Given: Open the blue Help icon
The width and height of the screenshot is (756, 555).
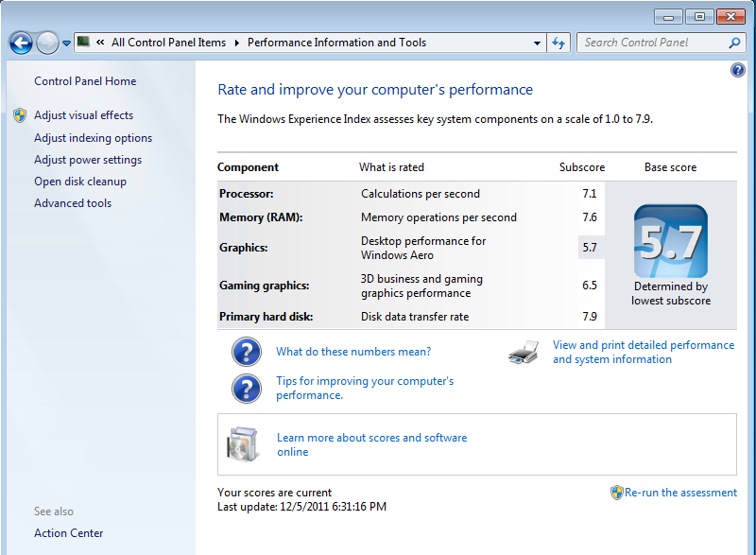Looking at the screenshot, I should click(737, 70).
